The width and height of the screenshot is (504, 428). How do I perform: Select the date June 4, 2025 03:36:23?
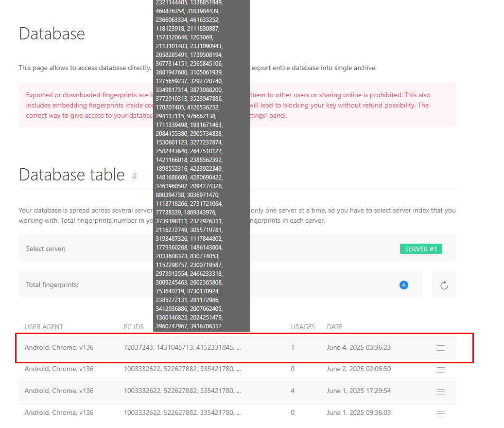pos(359,347)
